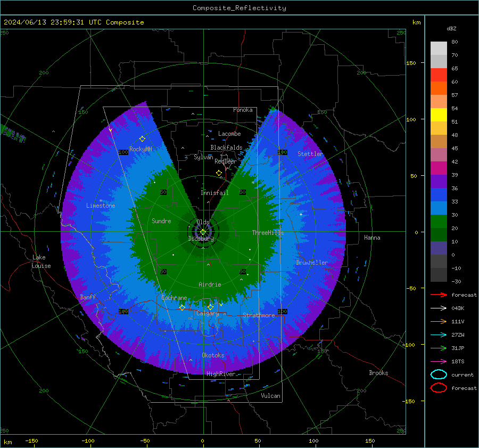Select the purple swatch below 39 dBZ
The height and width of the screenshot is (448, 479).
(x=439, y=182)
